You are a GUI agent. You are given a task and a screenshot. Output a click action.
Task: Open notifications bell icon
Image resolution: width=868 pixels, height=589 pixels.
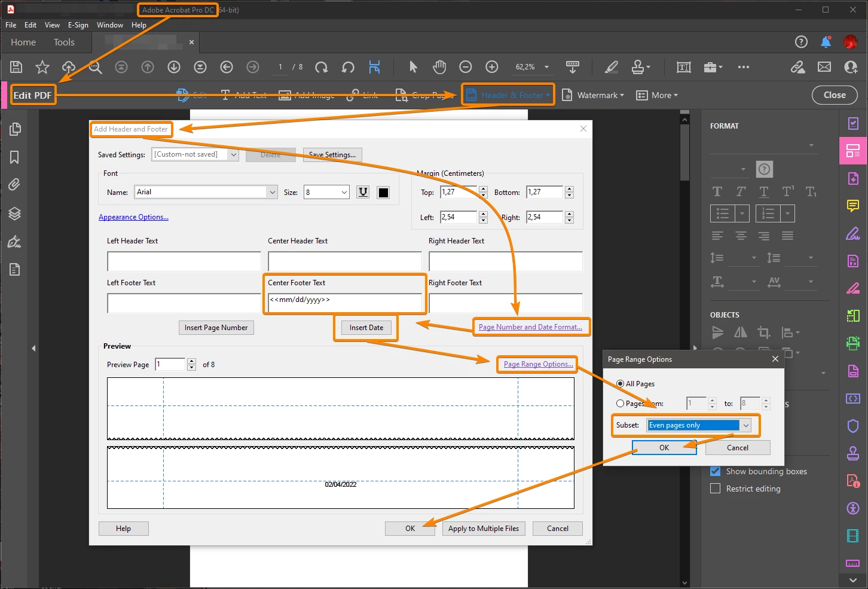click(x=826, y=42)
